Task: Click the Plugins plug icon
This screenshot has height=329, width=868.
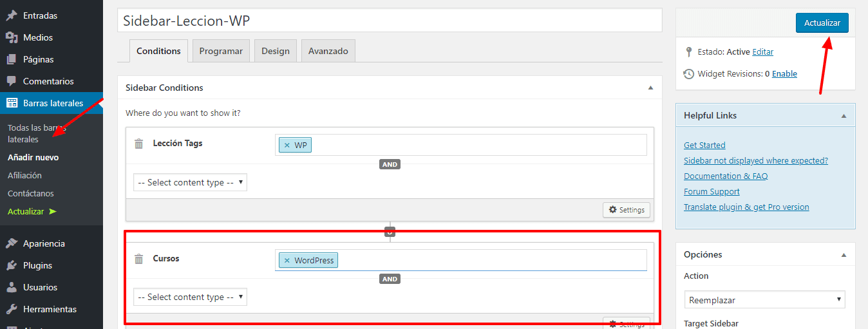Action: pyautogui.click(x=12, y=265)
